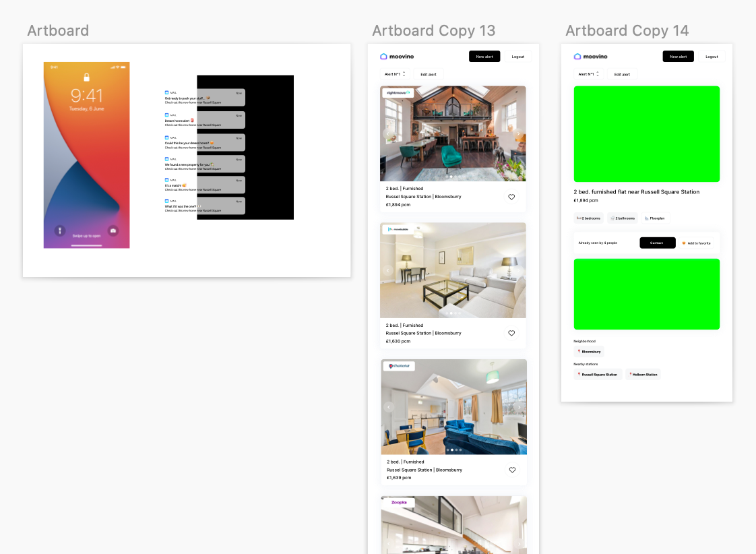The height and width of the screenshot is (554, 756).
Task: Select the Artboard label above the iPhone mockup
Action: 58,30
